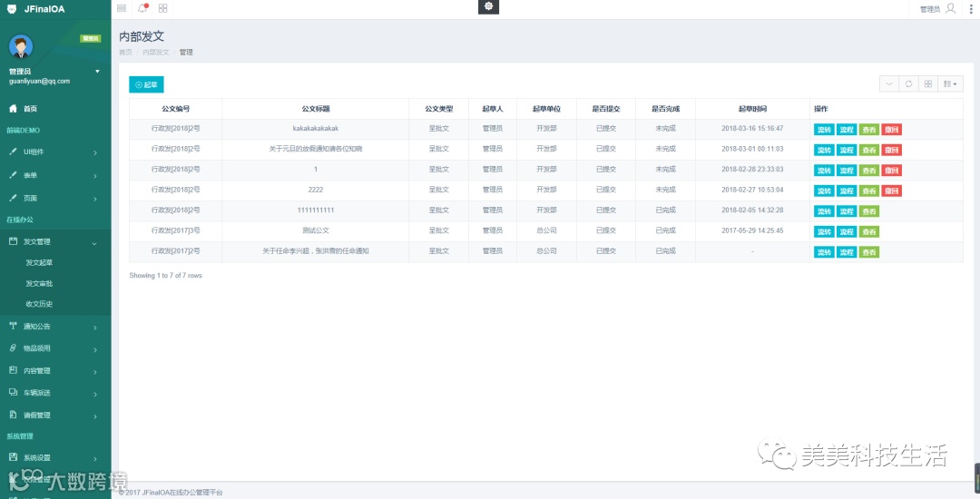Expand the 通知公告 submenu arrow
980x499 pixels.
pos(95,328)
